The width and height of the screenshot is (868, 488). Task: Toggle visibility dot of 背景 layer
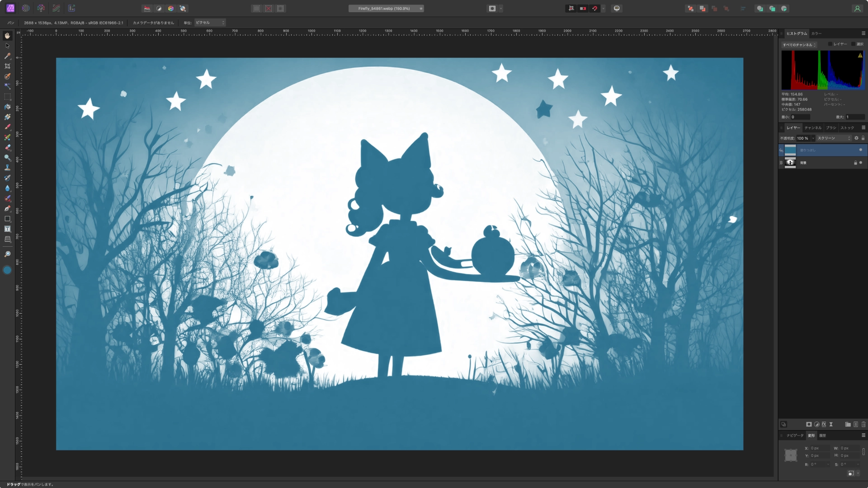click(x=860, y=163)
